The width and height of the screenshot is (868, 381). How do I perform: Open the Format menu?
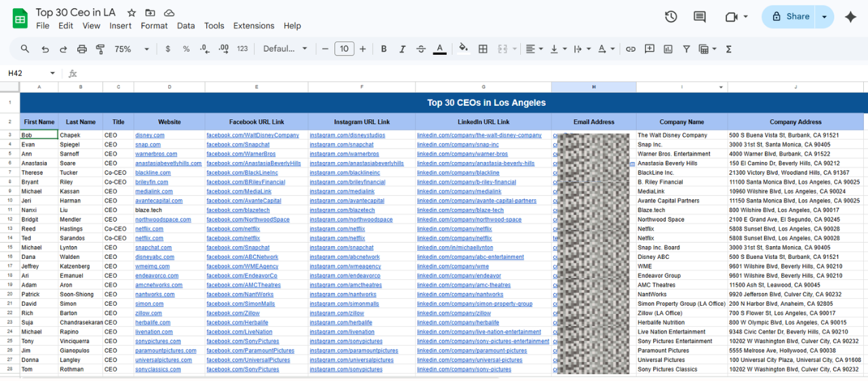point(154,26)
